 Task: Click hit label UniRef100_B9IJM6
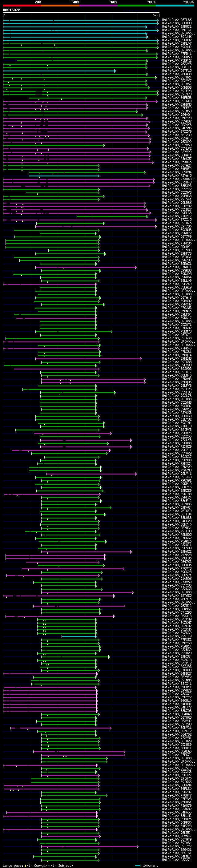point(177,37)
